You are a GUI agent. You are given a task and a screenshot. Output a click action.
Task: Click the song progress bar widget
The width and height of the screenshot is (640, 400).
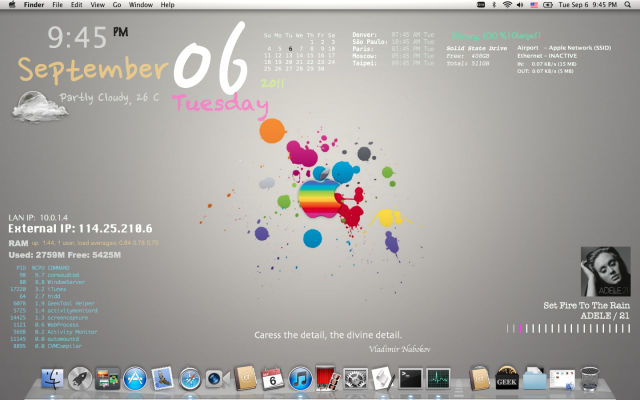(568, 329)
